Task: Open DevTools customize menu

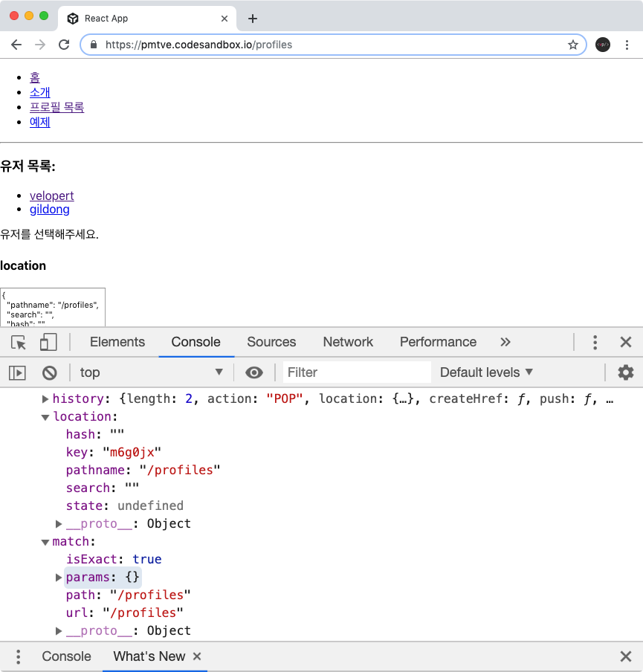Action: point(595,342)
